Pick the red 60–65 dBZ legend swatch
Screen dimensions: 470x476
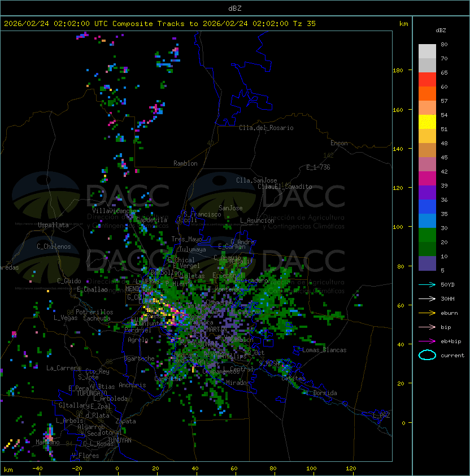pos(427,80)
